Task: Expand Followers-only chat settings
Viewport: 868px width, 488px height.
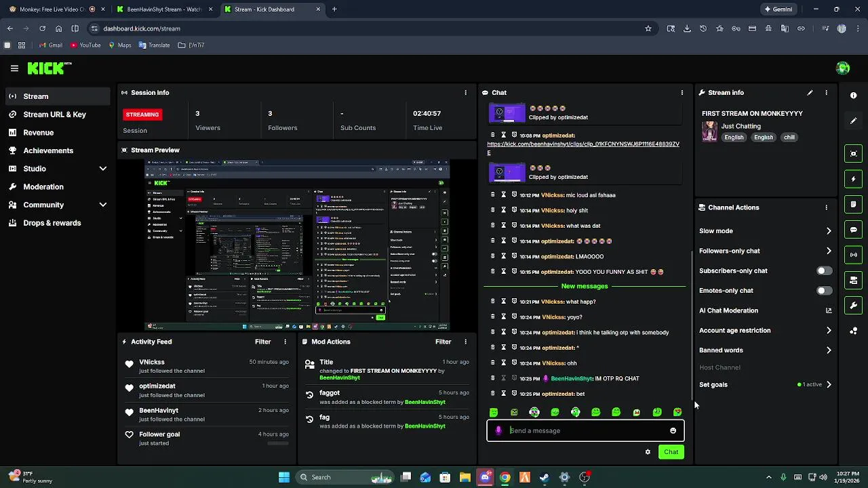Action: pos(829,251)
